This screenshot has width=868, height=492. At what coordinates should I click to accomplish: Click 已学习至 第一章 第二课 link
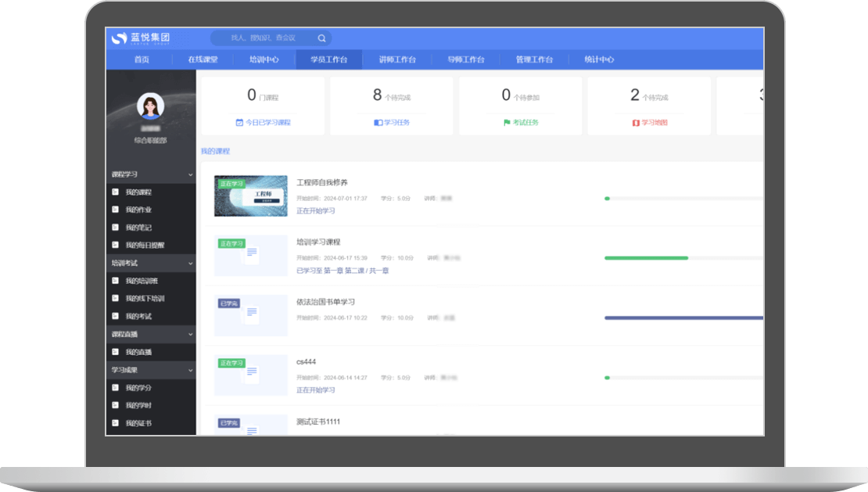click(x=343, y=271)
